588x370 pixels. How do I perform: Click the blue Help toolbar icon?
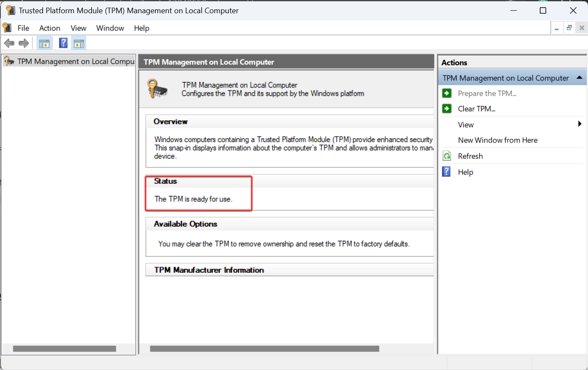point(63,43)
